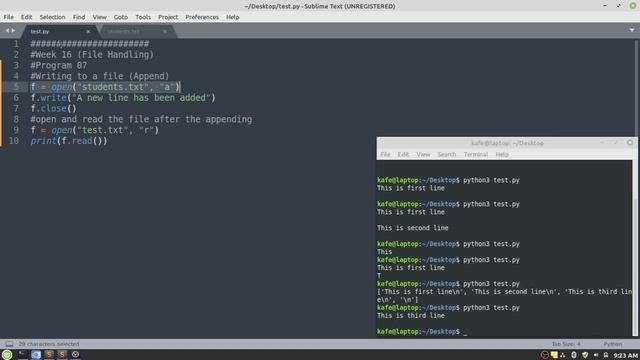640x360 pixels.
Task: Close the terminal window
Action: coord(630,142)
